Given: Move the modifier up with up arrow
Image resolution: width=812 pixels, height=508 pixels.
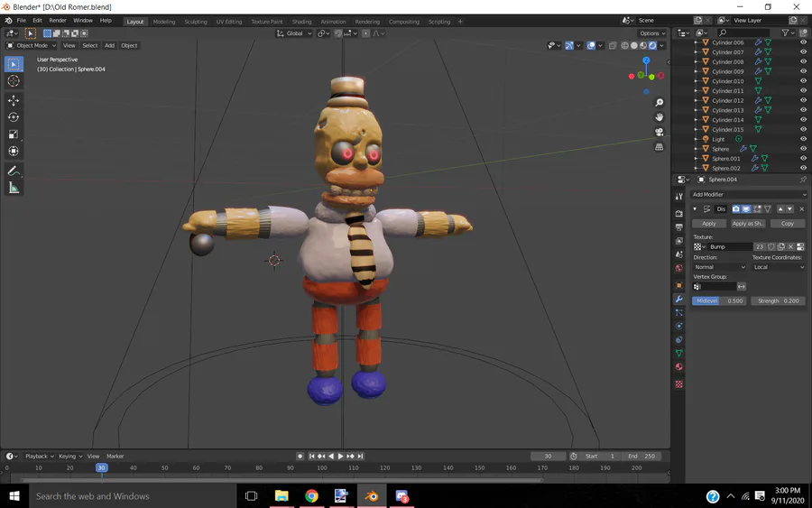Looking at the screenshot, I should click(780, 209).
